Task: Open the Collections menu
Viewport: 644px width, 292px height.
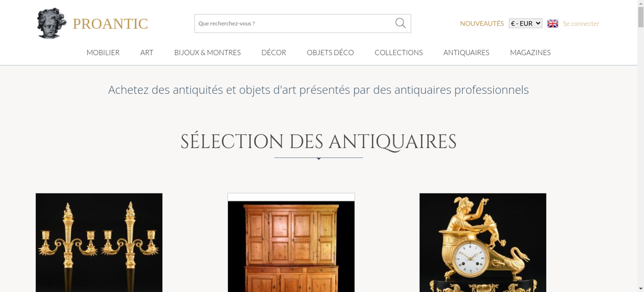Action: pos(399,52)
